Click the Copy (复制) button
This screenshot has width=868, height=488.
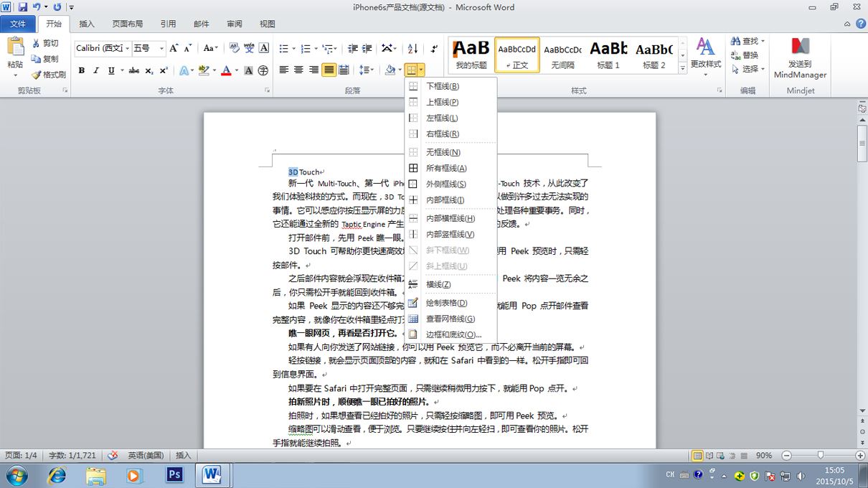(45, 59)
